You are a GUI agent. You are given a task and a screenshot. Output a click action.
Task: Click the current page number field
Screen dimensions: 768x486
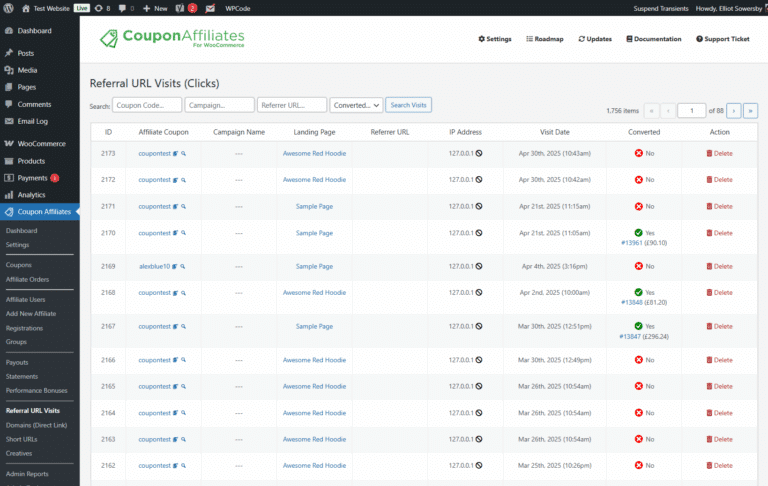click(692, 111)
